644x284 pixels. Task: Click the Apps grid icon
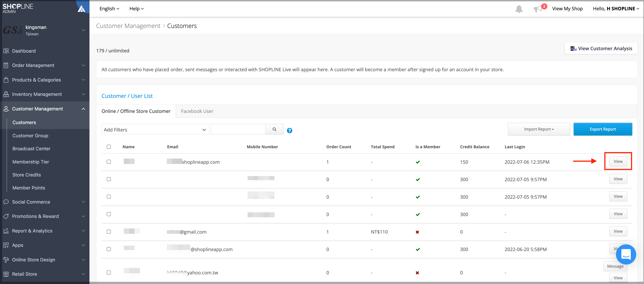click(6, 245)
